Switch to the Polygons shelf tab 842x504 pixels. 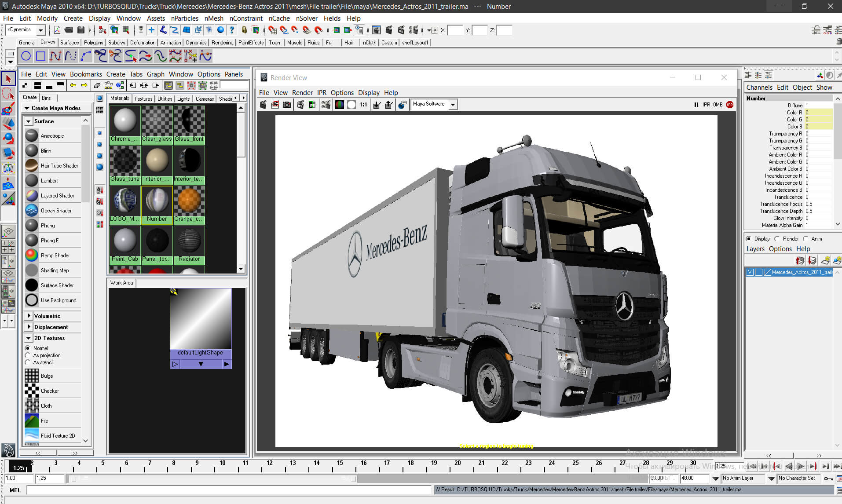click(x=93, y=42)
